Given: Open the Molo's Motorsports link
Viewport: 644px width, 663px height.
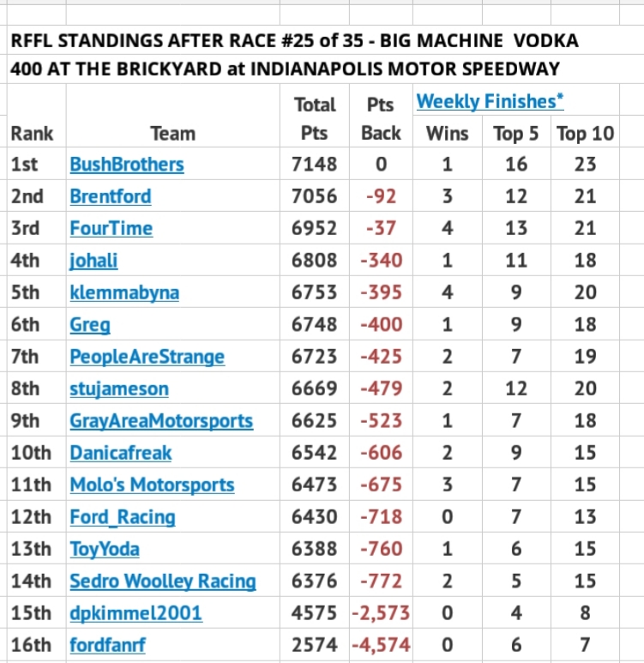Looking at the screenshot, I should click(x=152, y=485).
